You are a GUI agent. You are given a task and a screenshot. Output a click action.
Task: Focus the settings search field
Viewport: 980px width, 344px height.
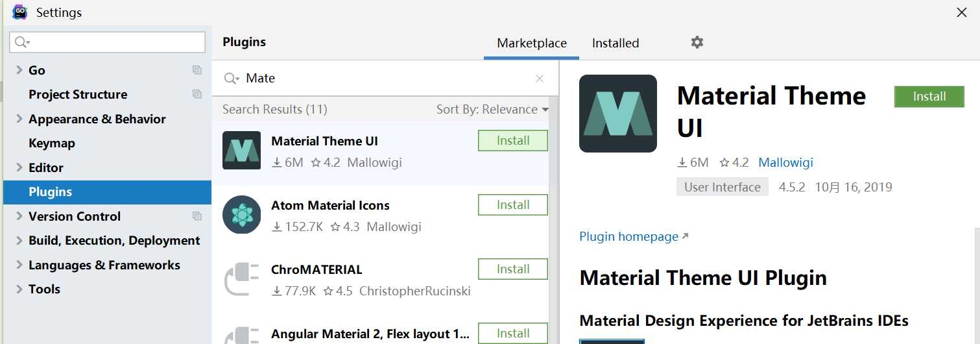coord(107,42)
